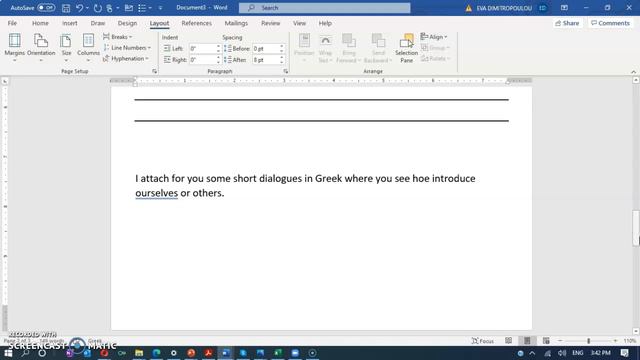Open file icon in quick access toolbar
640x360 pixels.
click(129, 8)
